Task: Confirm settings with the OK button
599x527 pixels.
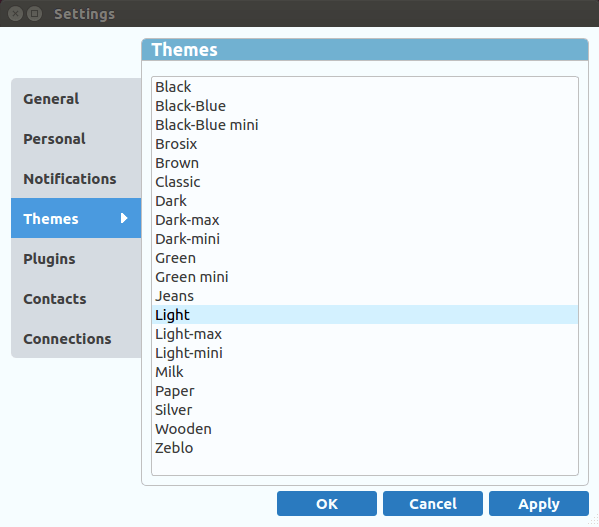Action: click(327, 504)
